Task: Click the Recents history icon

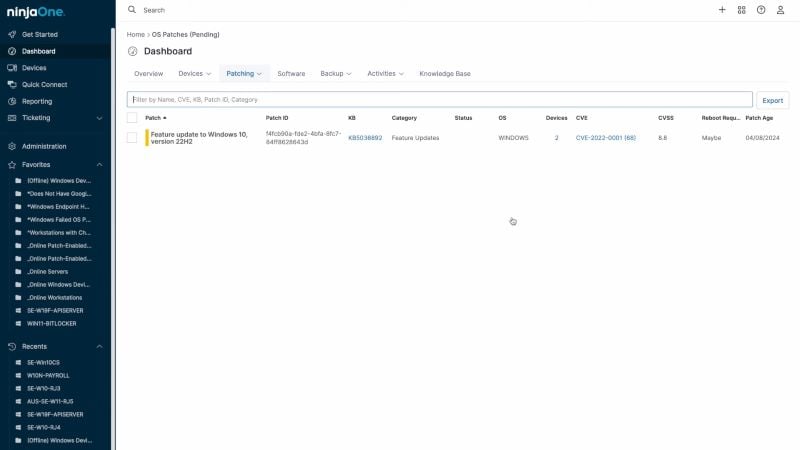Action: (x=12, y=346)
